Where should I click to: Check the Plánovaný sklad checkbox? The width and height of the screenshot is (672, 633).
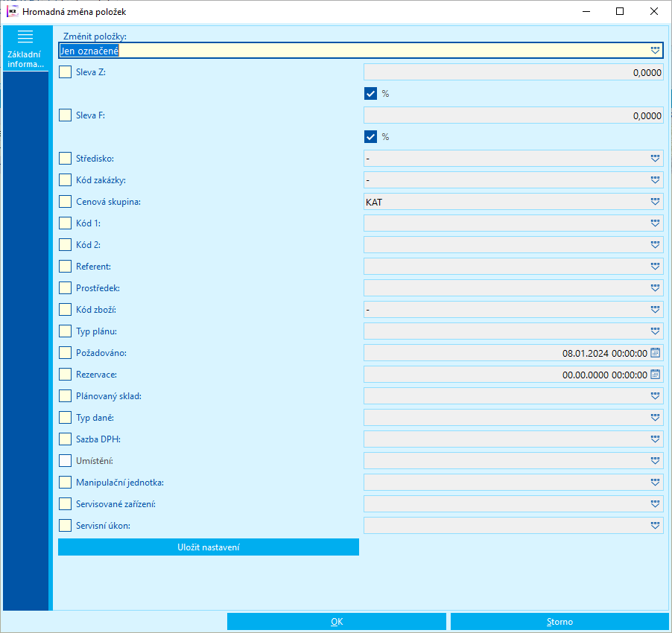click(65, 395)
